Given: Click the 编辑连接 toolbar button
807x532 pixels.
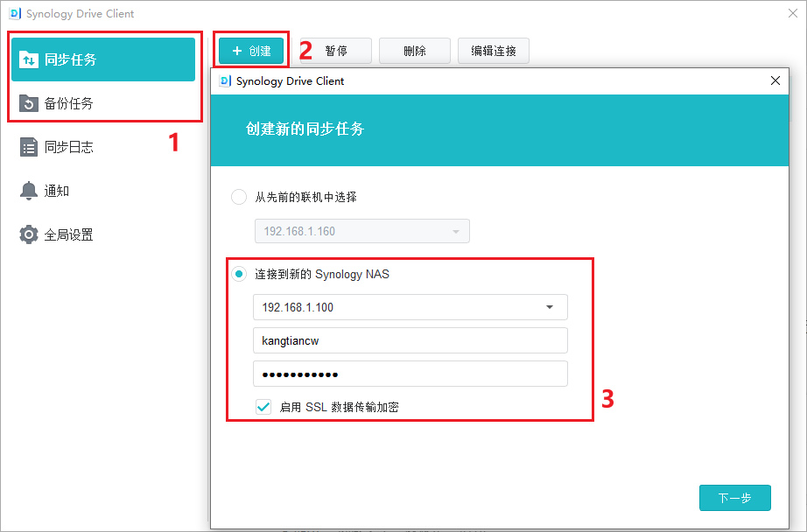Looking at the screenshot, I should click(494, 51).
